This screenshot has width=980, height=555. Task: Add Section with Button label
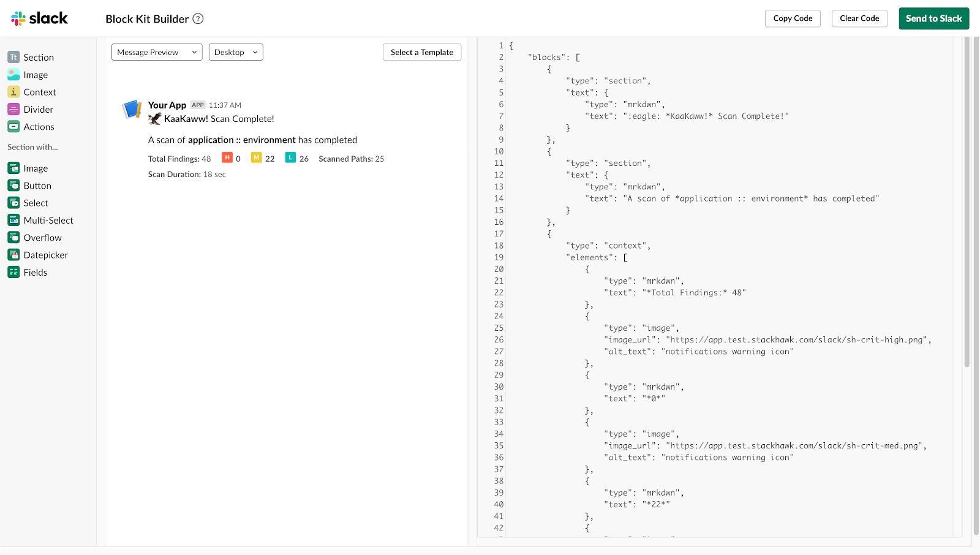pyautogui.click(x=37, y=186)
